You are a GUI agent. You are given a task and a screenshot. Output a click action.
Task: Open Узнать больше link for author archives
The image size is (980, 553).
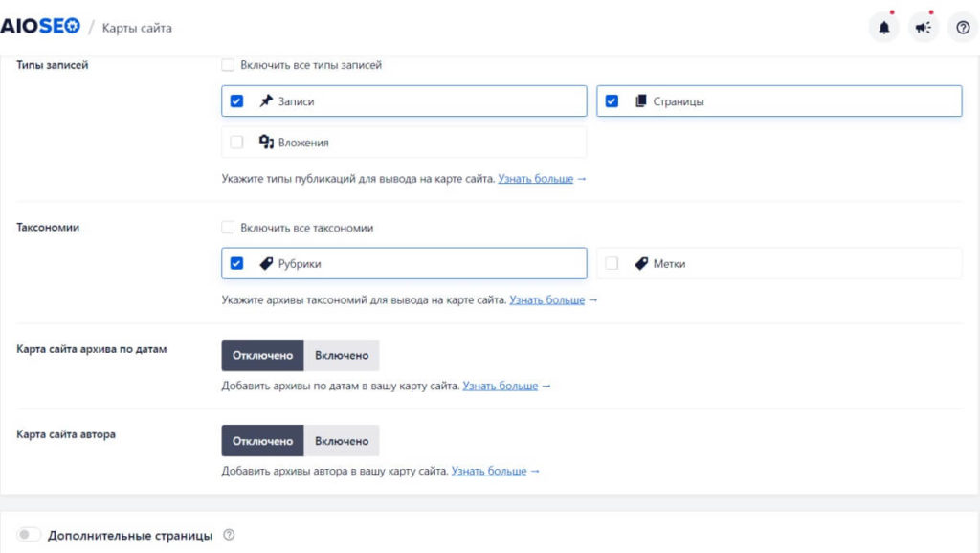click(489, 471)
